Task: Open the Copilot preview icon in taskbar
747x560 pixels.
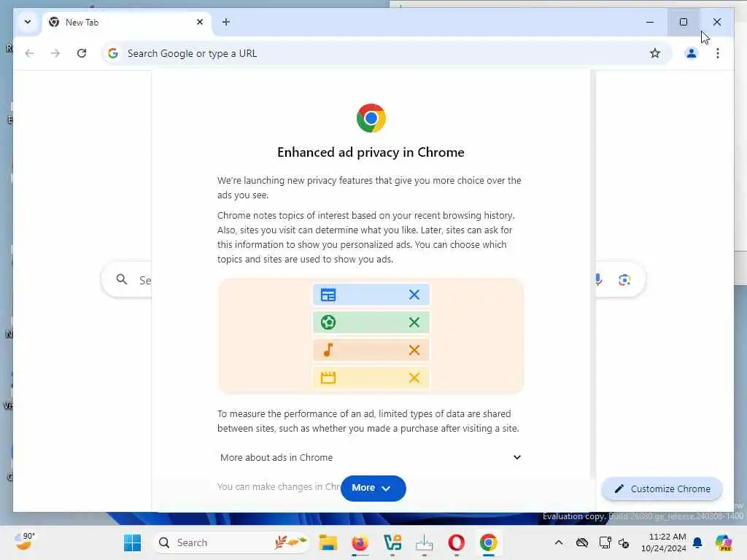Action: [x=724, y=542]
